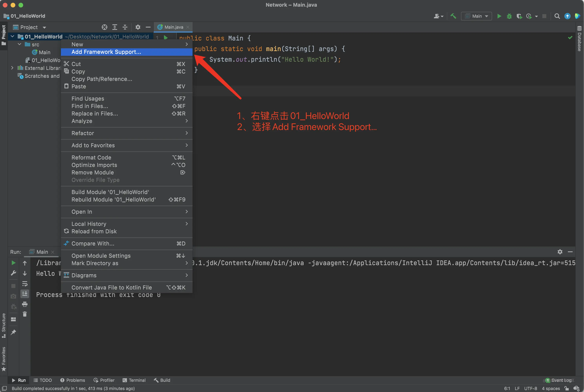The image size is (584, 392).
Task: Run with Coverage shield icon
Action: pyautogui.click(x=519, y=16)
